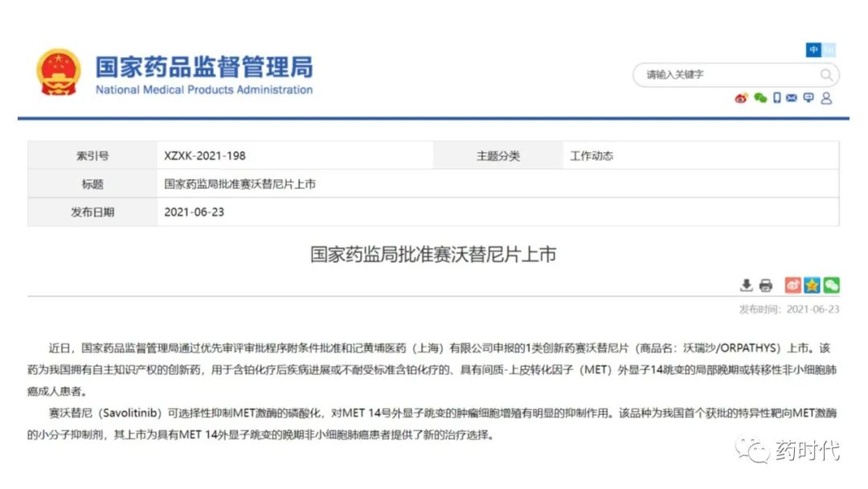This screenshot has width=868, height=489.
Task: Switch language to 中 (Chinese)
Action: [814, 50]
